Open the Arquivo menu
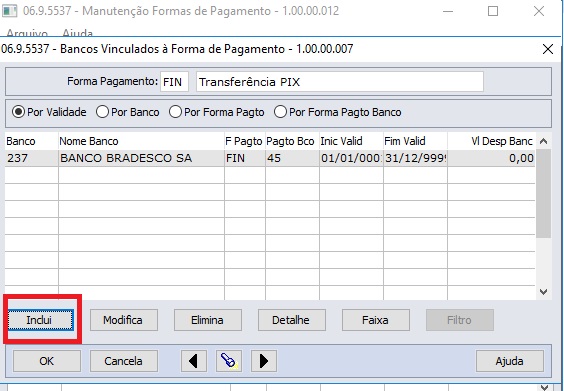Screen dimensions: 564x391 [x=27, y=33]
